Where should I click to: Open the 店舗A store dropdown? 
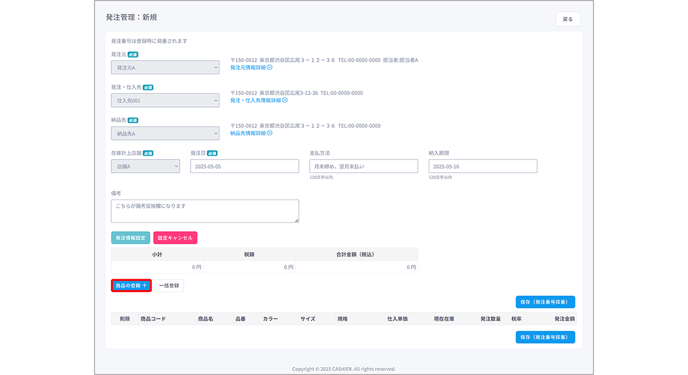[x=145, y=166]
